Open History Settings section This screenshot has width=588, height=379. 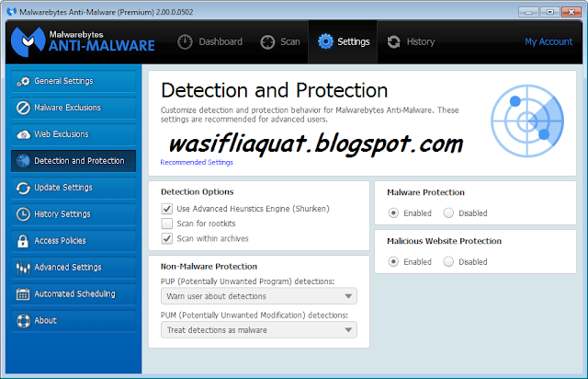click(x=73, y=214)
